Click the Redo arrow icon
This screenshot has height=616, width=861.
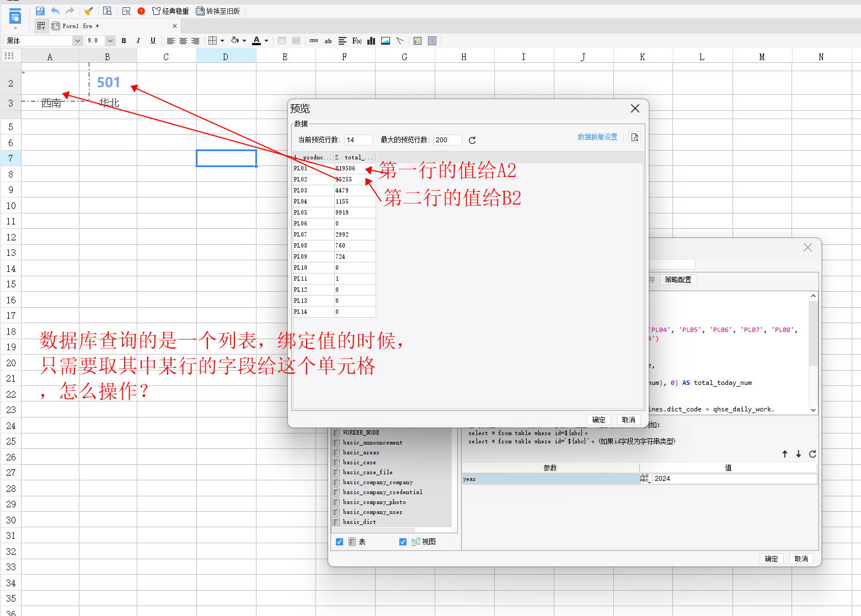pyautogui.click(x=70, y=11)
